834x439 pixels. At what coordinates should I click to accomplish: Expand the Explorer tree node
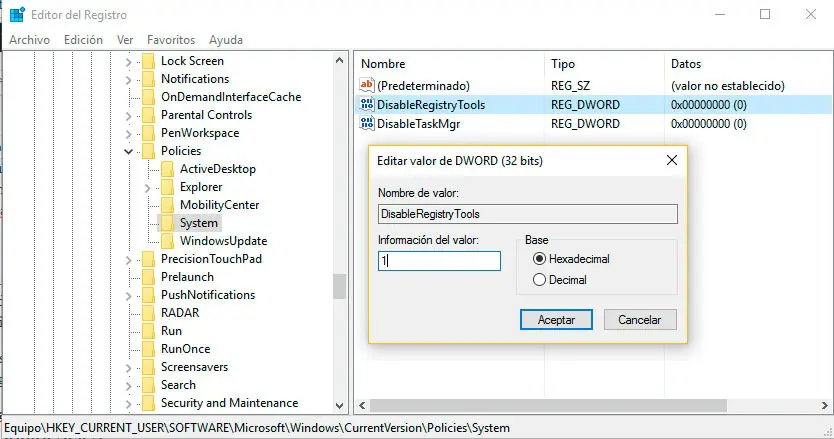tap(147, 187)
